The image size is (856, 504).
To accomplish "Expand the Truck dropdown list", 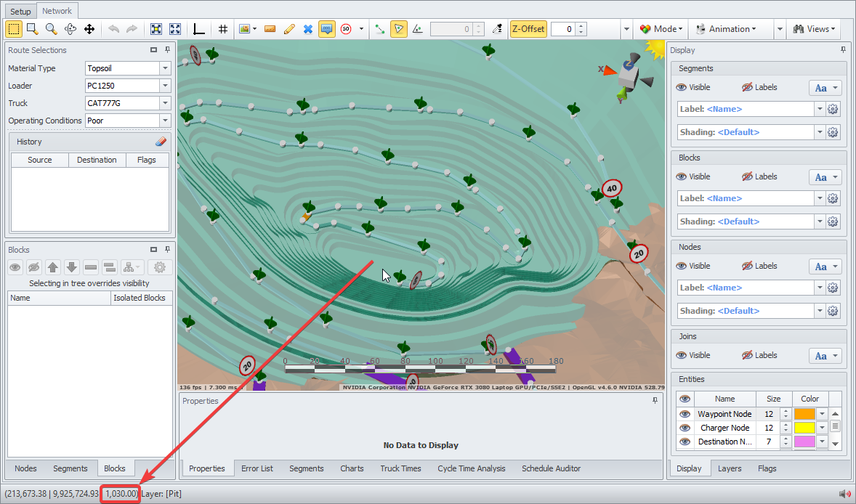I will (166, 103).
